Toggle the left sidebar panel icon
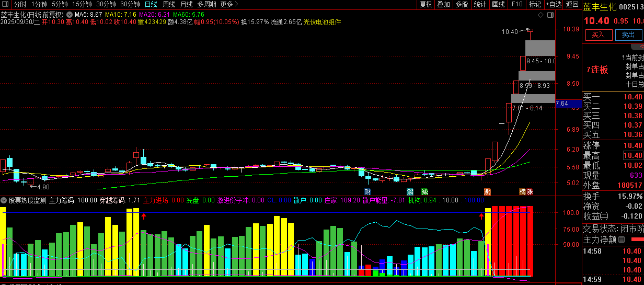Image resolution: width=644 pixels, height=285 pixels. [x=6, y=4]
